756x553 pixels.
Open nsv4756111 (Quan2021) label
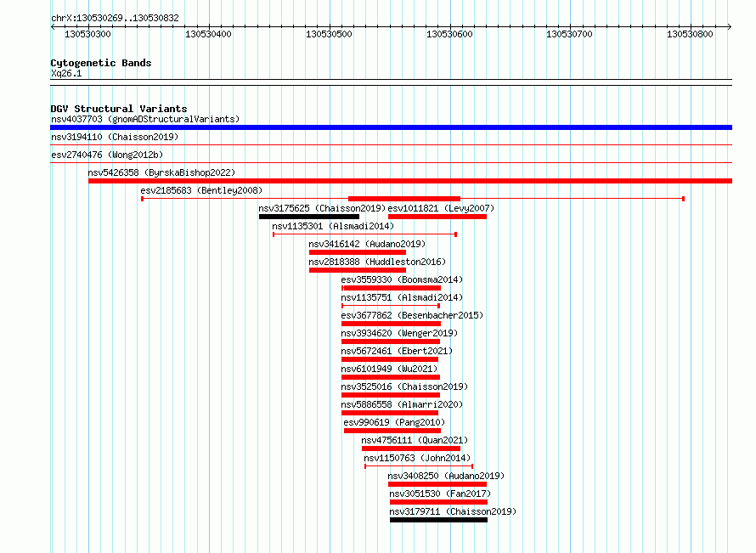415,440
